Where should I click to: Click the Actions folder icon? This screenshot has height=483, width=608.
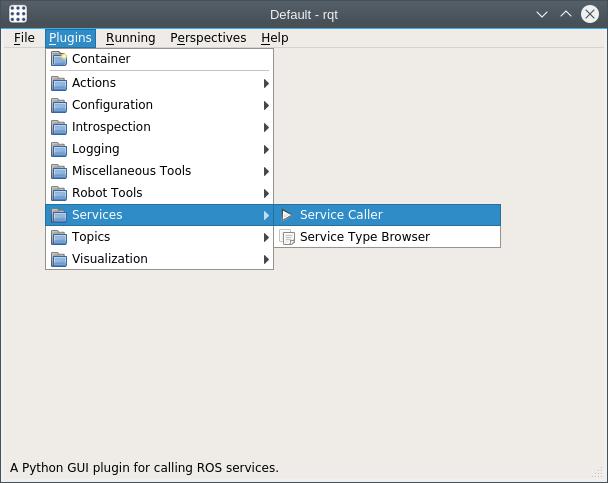coord(59,83)
